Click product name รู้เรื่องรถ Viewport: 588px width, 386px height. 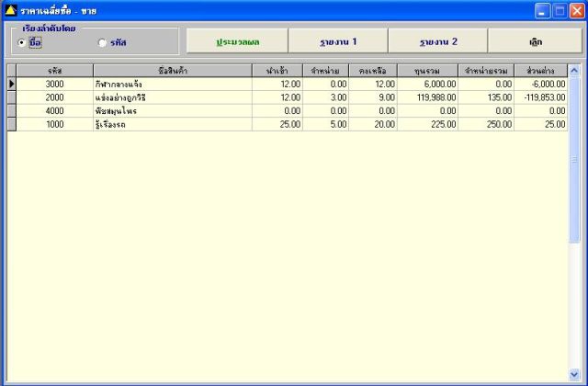tap(173, 125)
